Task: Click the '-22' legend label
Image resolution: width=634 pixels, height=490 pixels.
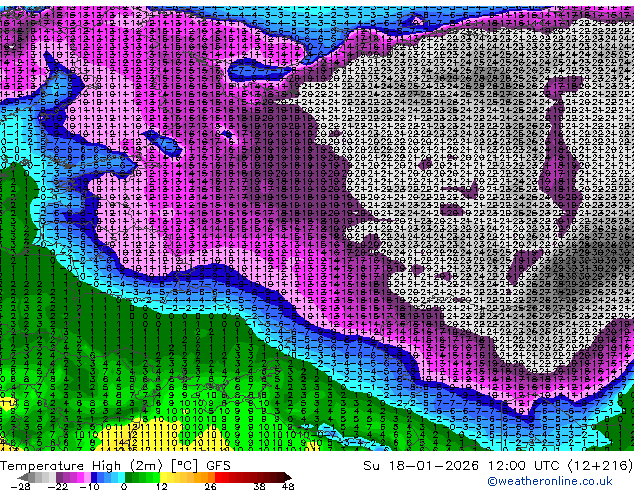Action: click(x=58, y=486)
